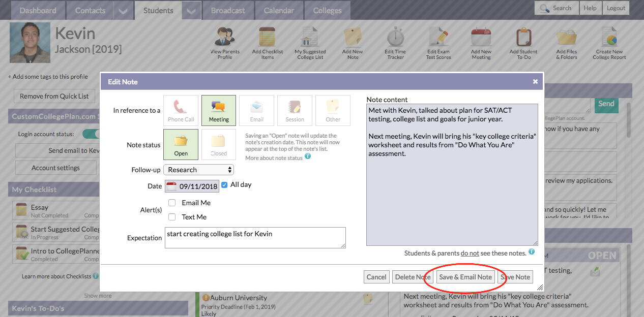
Task: Click Add some tags to this profile
Action: pyautogui.click(x=48, y=77)
